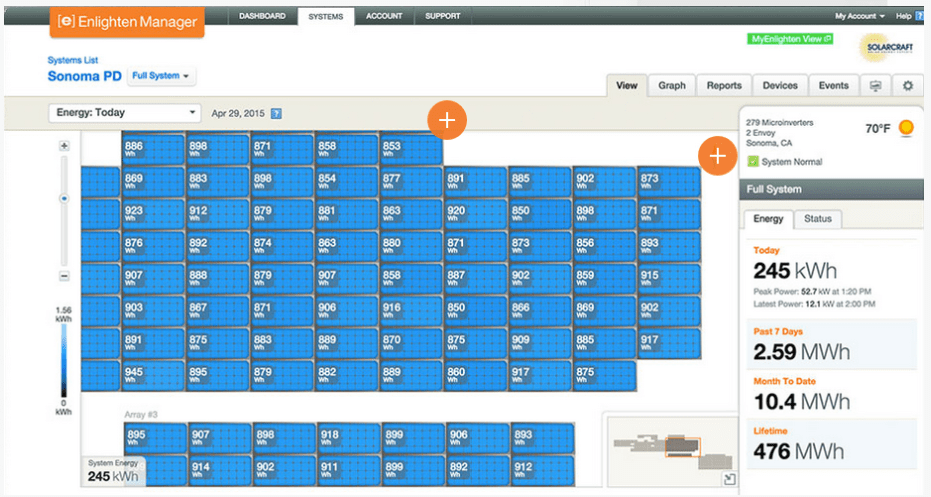Click the sun weather icon
Viewport: 931px width, 497px height.
906,128
